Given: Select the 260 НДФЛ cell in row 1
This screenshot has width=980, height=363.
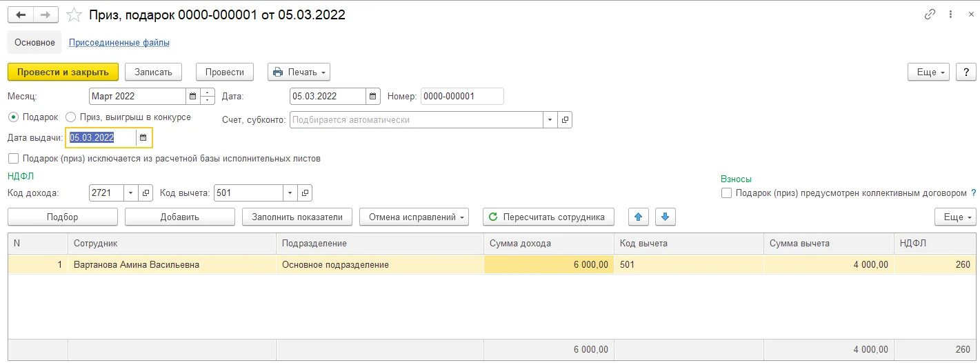Looking at the screenshot, I should tap(934, 264).
